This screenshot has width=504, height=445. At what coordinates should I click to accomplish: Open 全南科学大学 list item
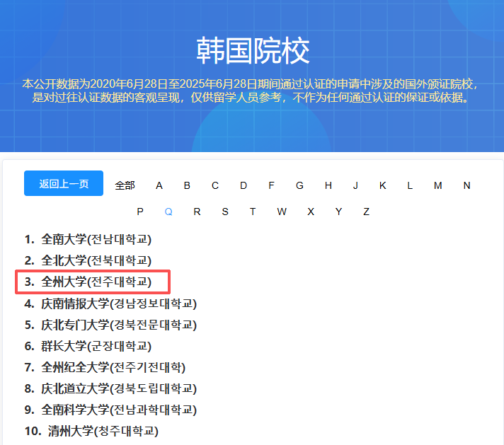[x=119, y=410]
